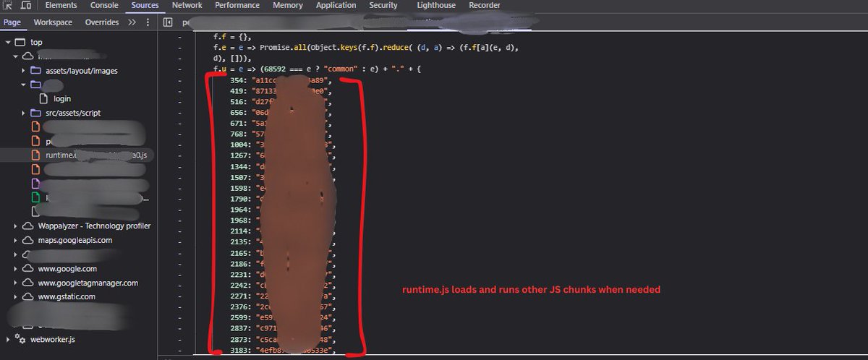Image resolution: width=868 pixels, height=360 pixels.
Task: Expand the www.googletagmanager.com domain
Action: click(x=16, y=283)
